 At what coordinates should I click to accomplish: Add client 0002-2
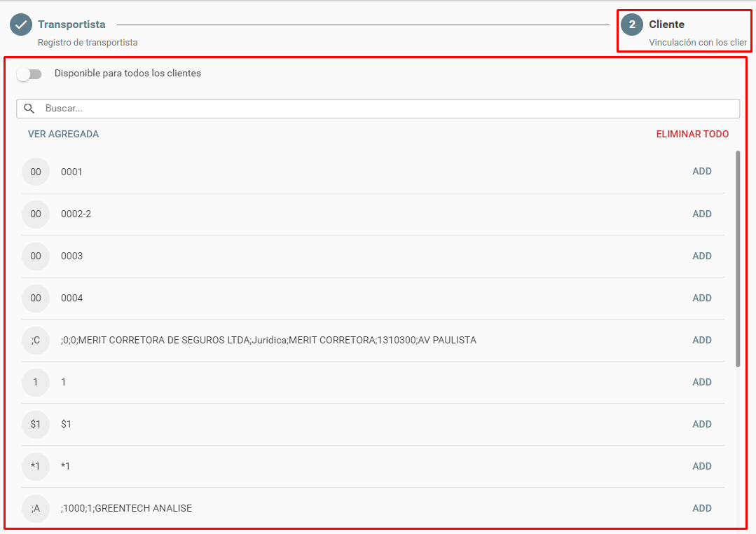click(702, 214)
